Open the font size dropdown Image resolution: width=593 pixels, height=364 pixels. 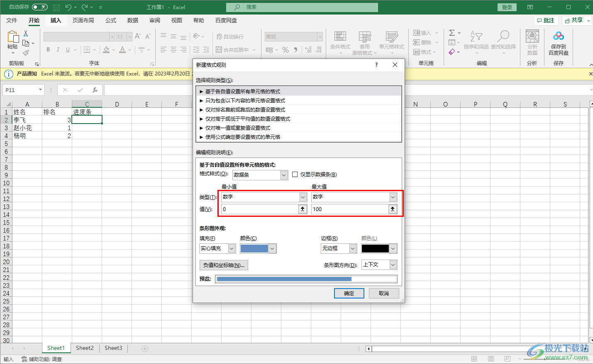pos(129,37)
